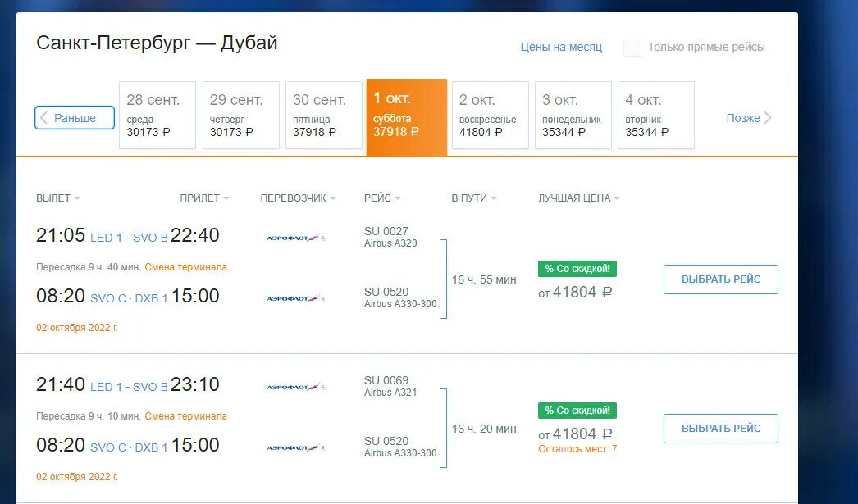Open the Цены на месяц link
The height and width of the screenshot is (504, 858).
[x=561, y=47]
